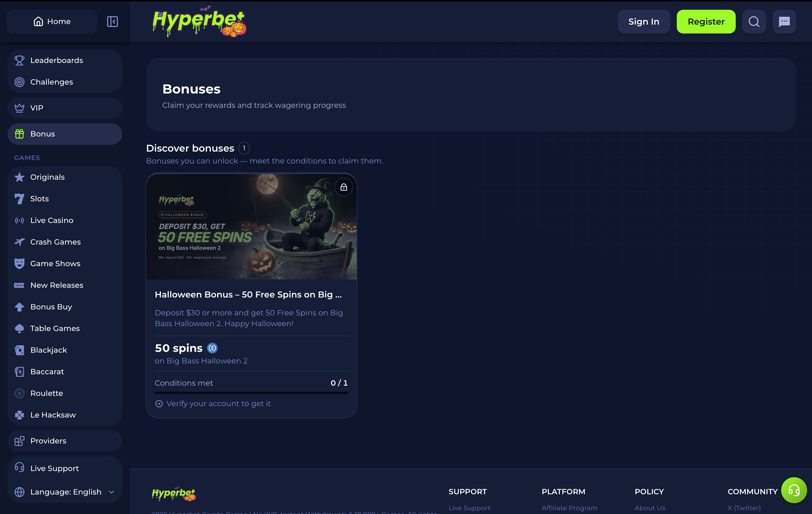
Task: Click the Originals star icon
Action: coord(19,177)
